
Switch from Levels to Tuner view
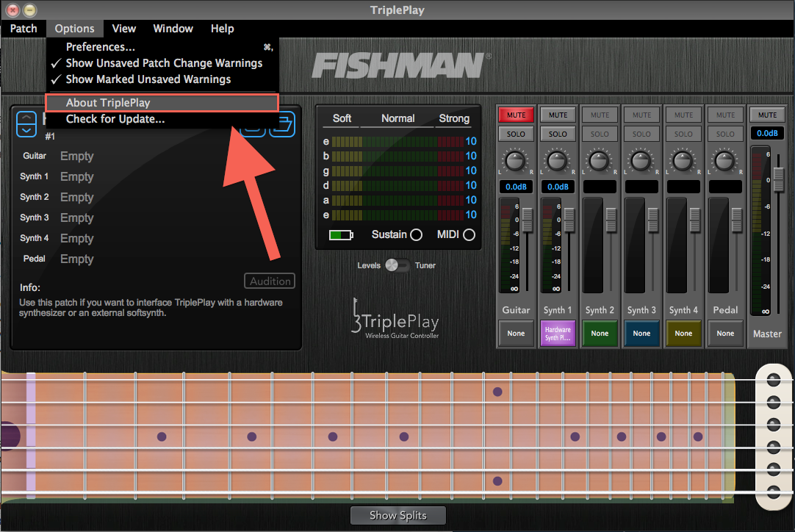click(x=403, y=266)
